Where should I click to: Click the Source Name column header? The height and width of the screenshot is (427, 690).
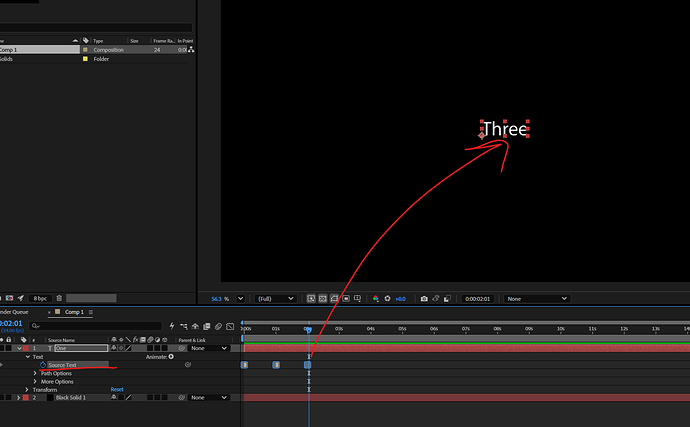click(61, 340)
